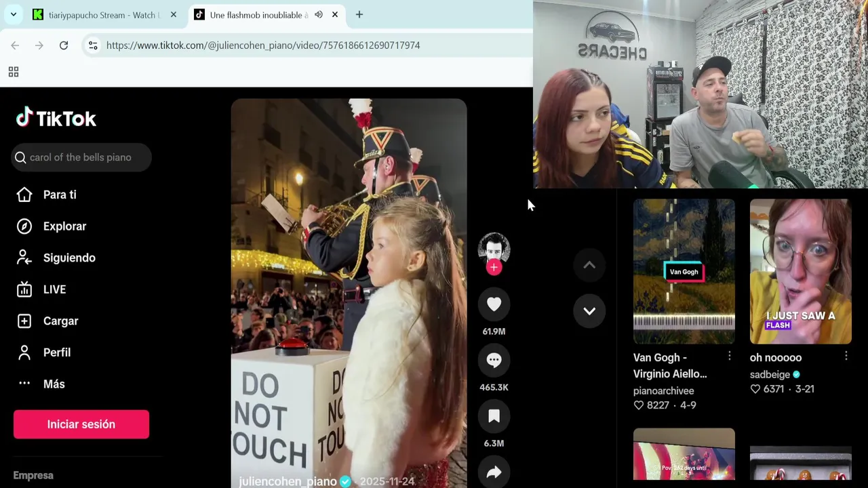Focus the TikTok search field
This screenshot has height=488, width=868.
pyautogui.click(x=81, y=157)
